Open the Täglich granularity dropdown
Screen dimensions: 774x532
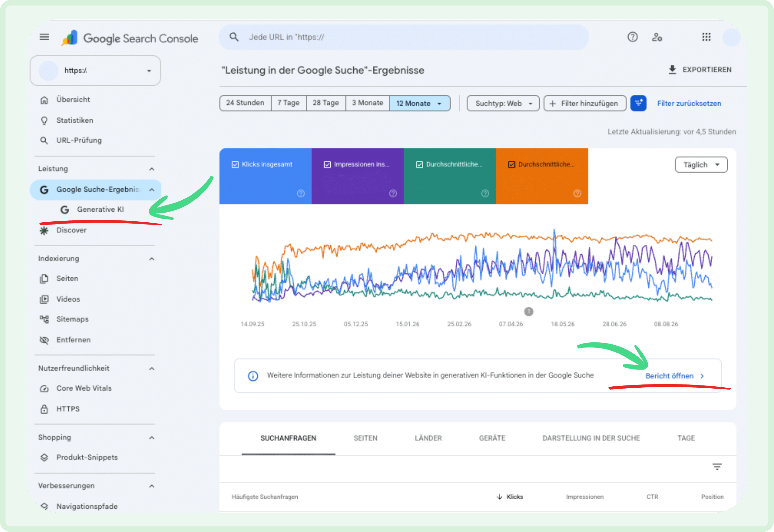coord(701,165)
